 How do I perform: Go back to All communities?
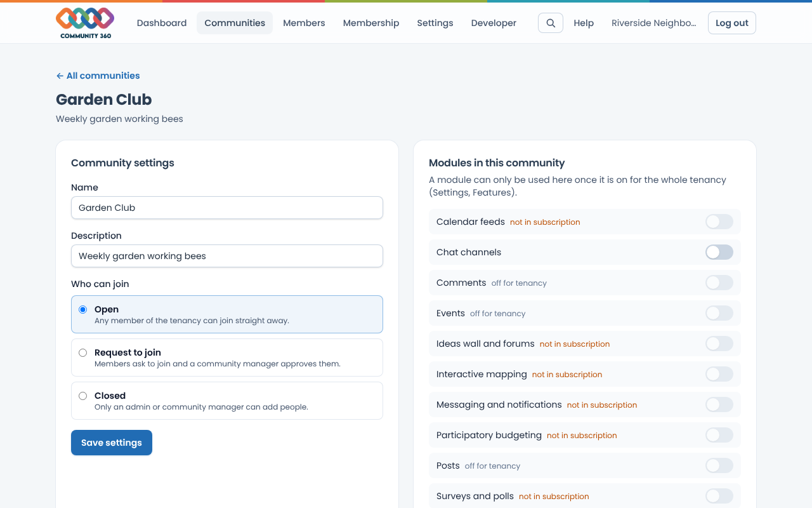click(98, 76)
